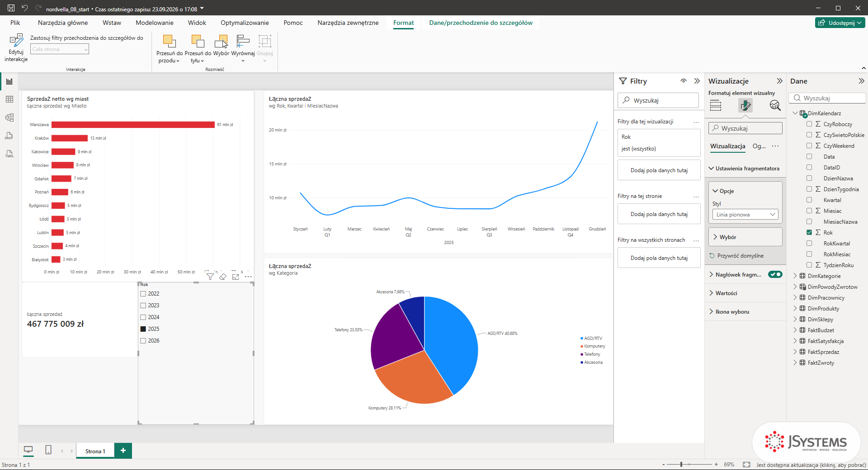Save the report with disk icon
Screen dimensions: 868x470
click(x=11, y=8)
